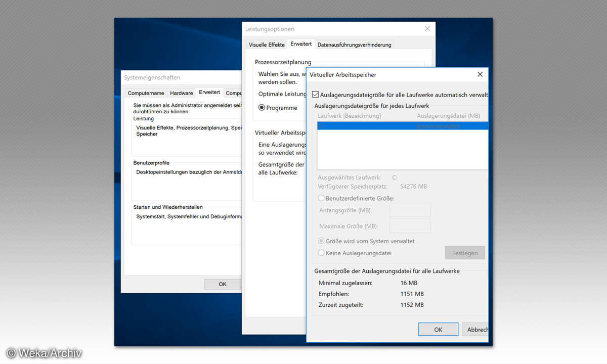Select Erweitert tab in Systemeigenschaften
607x364 pixels.
(209, 92)
